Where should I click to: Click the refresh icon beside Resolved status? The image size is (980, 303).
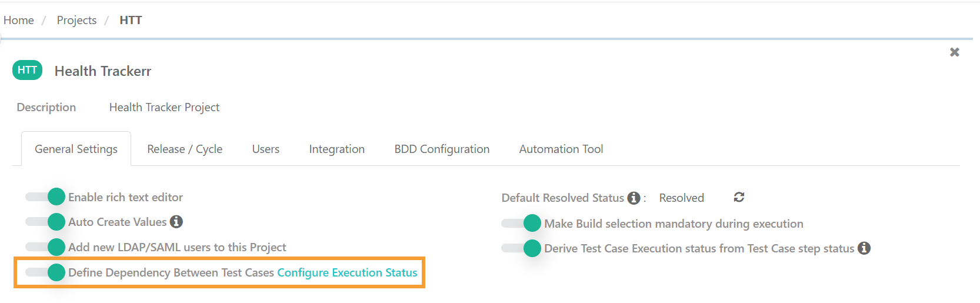coord(739,197)
